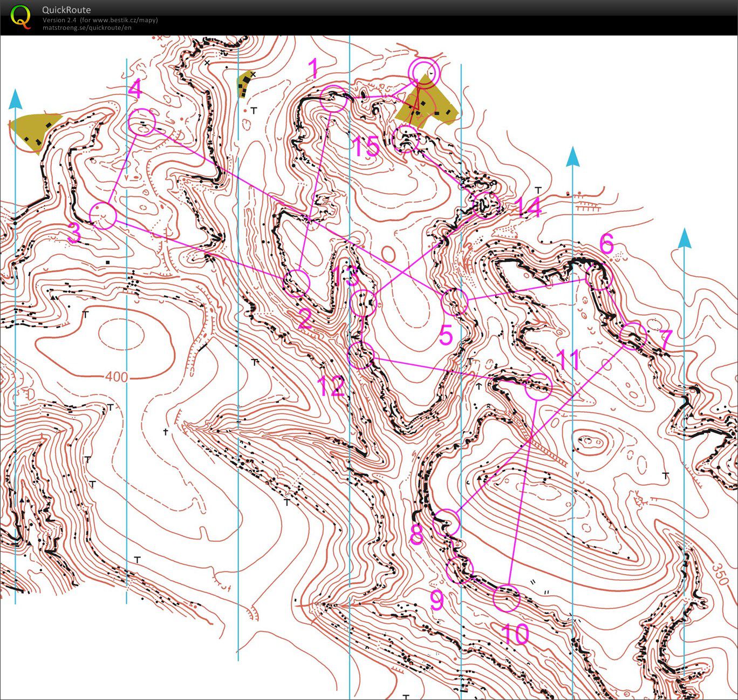The image size is (738, 700).
Task: Click control circle 12 on the course
Action: pos(361,356)
